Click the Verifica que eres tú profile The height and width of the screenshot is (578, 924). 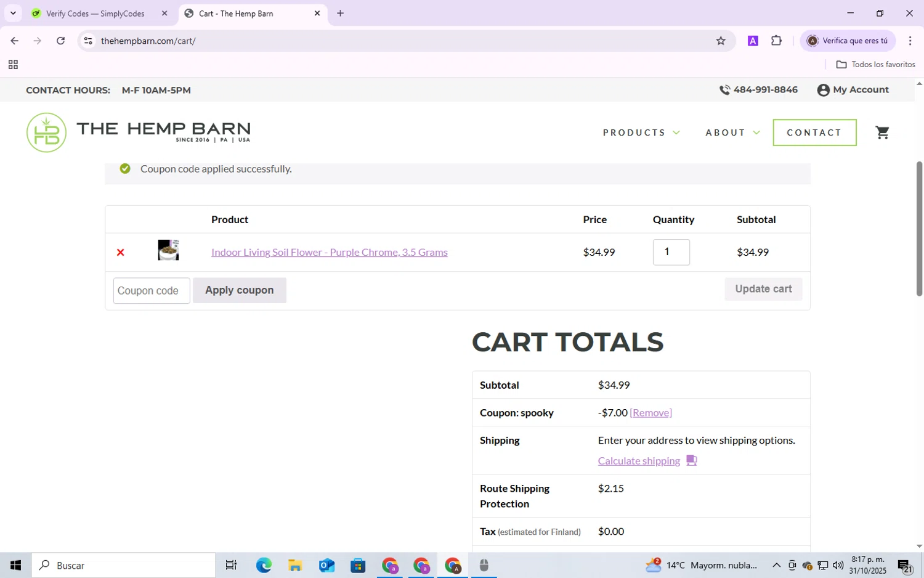[848, 41]
